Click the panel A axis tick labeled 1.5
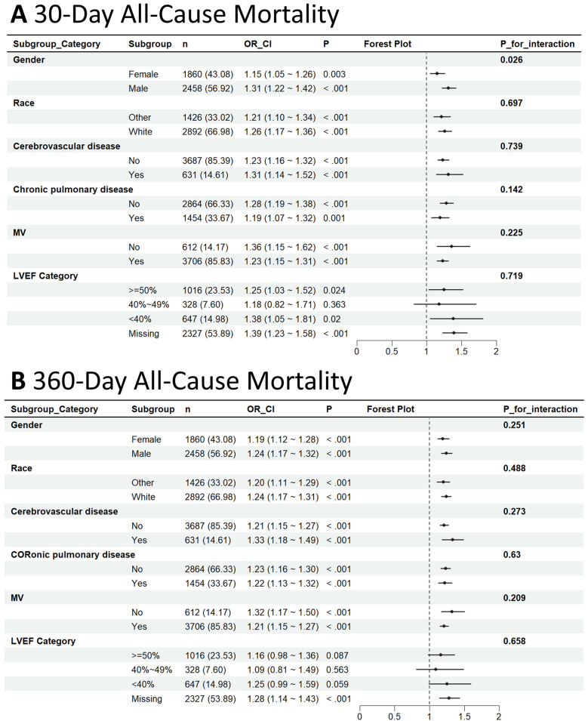The image size is (588, 721). click(x=462, y=351)
